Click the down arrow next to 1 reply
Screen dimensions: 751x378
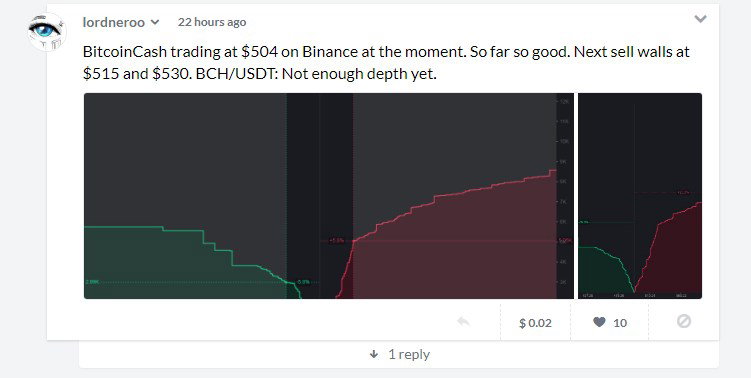pos(374,355)
